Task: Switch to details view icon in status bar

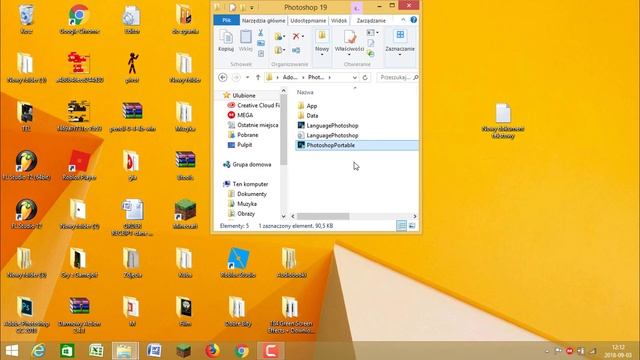Action: 401,226
